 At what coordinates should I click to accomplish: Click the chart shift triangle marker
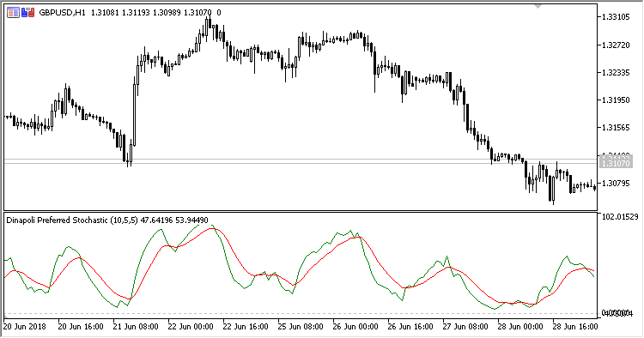coord(538,6)
